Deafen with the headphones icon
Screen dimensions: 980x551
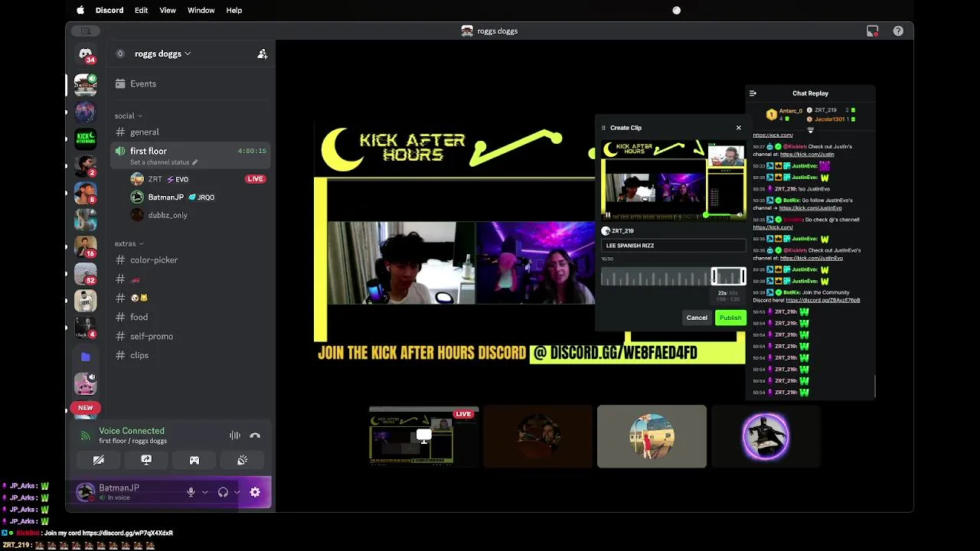[223, 492]
